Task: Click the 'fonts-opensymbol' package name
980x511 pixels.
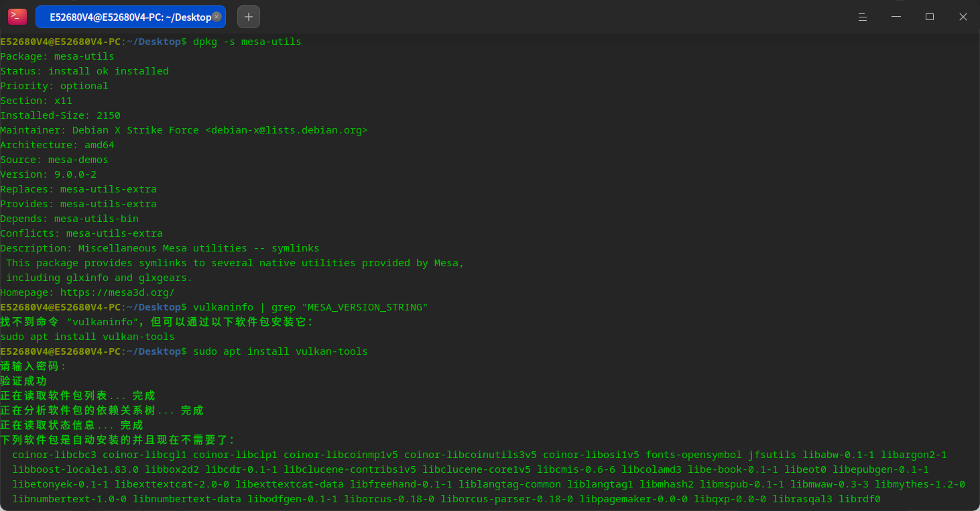Action: coord(694,455)
